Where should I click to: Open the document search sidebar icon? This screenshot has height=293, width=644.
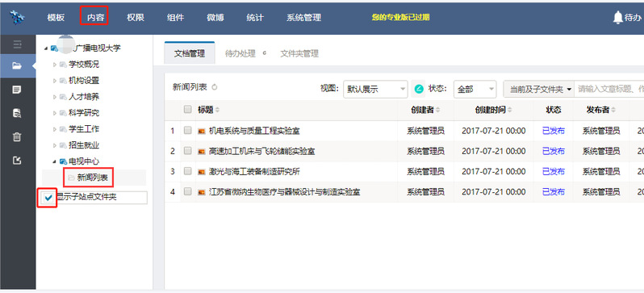(17, 113)
